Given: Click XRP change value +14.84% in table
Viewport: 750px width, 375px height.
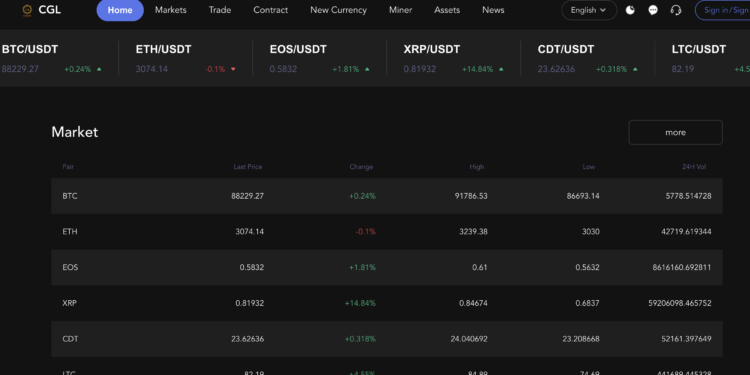Looking at the screenshot, I should [360, 303].
